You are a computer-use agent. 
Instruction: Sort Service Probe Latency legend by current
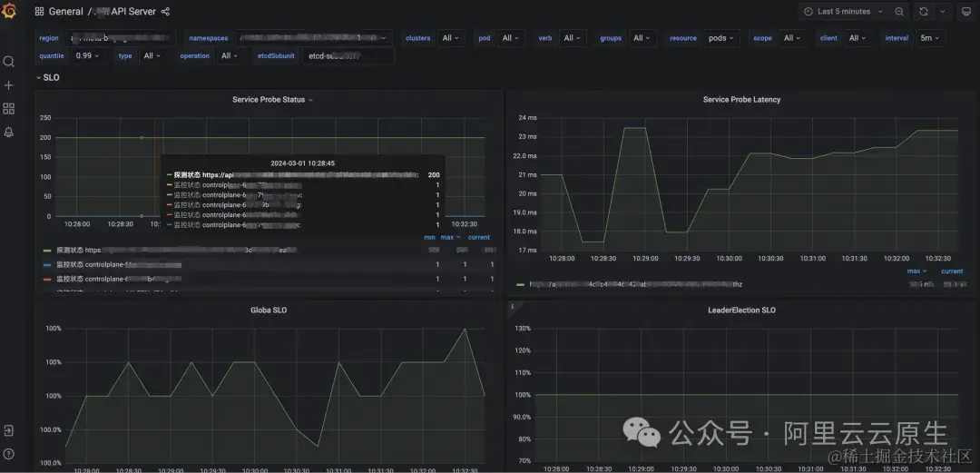tap(952, 271)
